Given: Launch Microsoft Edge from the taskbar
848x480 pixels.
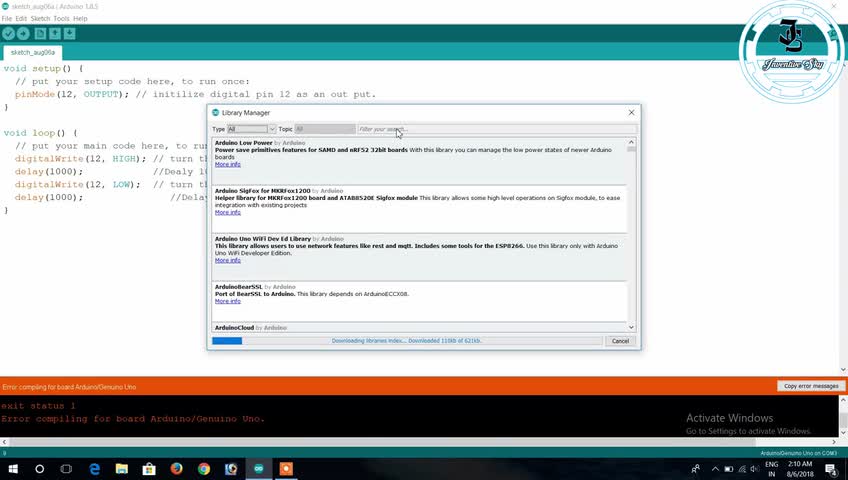Looking at the screenshot, I should click(95, 469).
